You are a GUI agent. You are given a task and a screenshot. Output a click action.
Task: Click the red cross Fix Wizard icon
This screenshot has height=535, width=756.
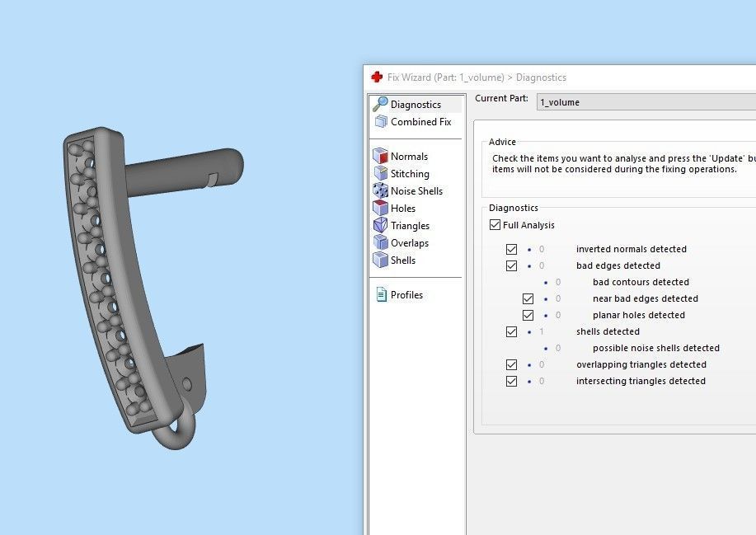click(x=377, y=77)
